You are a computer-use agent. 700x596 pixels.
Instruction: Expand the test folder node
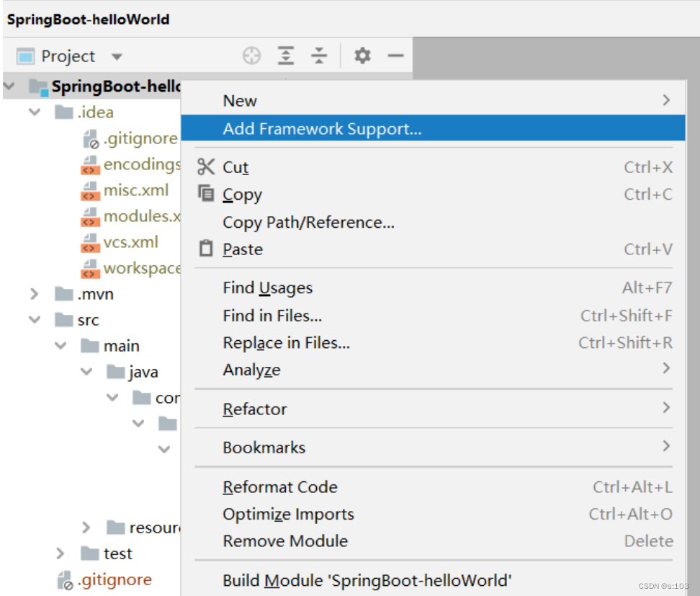[x=60, y=553]
